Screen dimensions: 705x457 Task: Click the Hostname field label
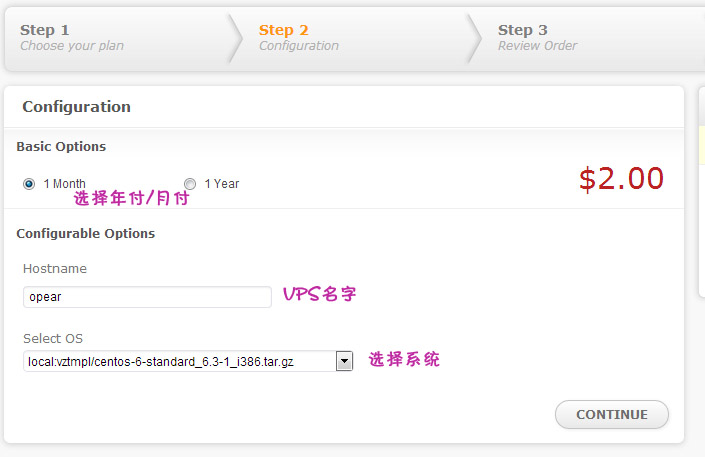(x=55, y=269)
